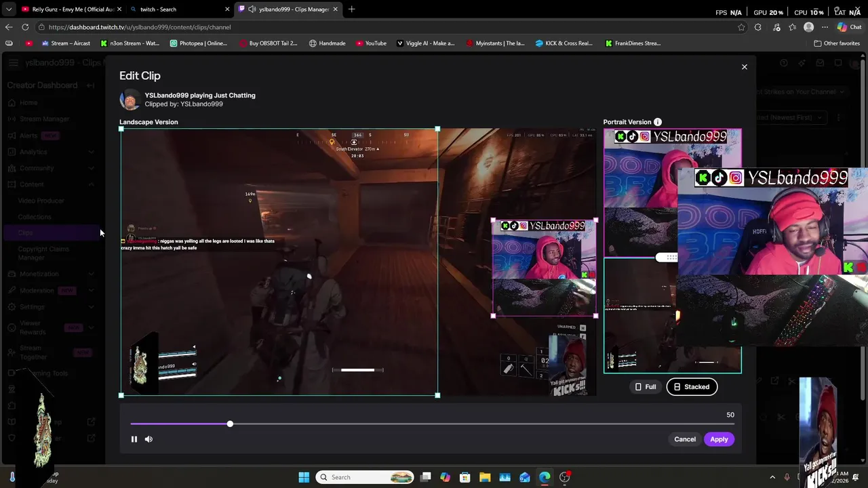868x488 pixels.
Task: Open the Viggle AI bookmark
Action: pyautogui.click(x=426, y=43)
